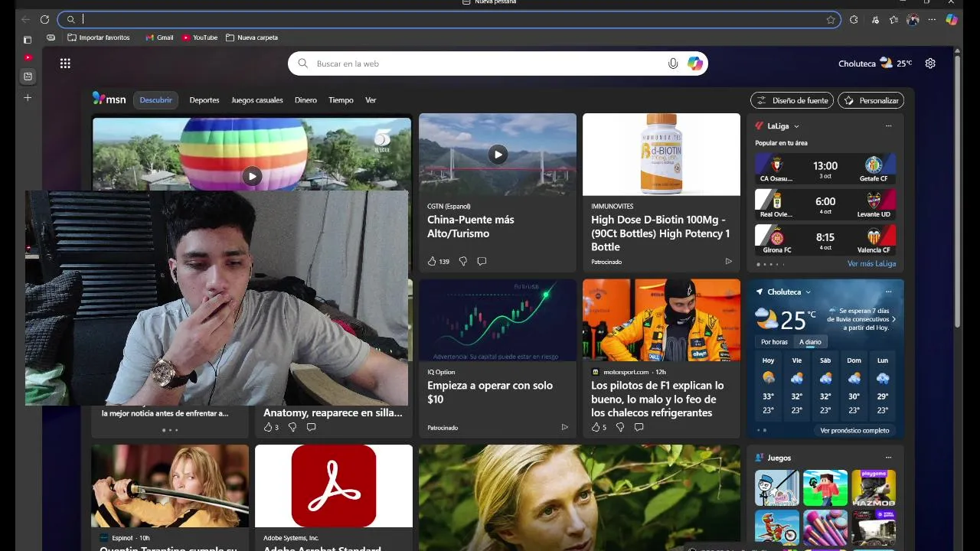Open LaLiga card options ellipsis

(888, 126)
